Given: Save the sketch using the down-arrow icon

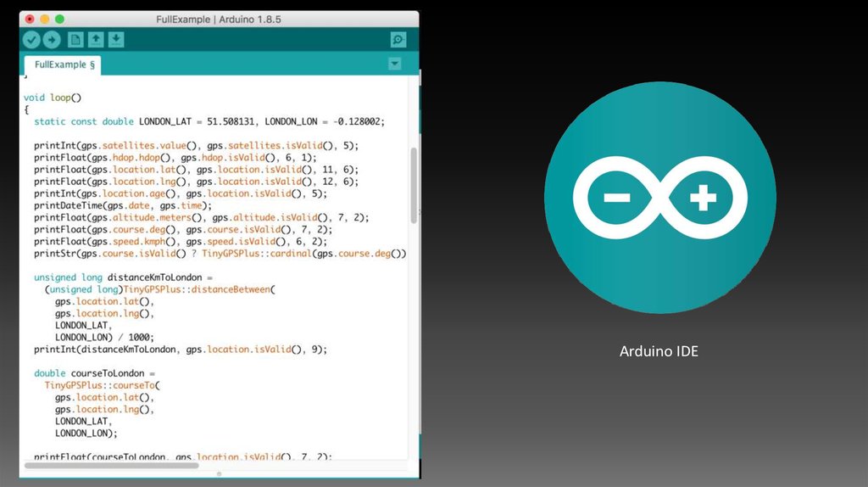Looking at the screenshot, I should point(116,39).
